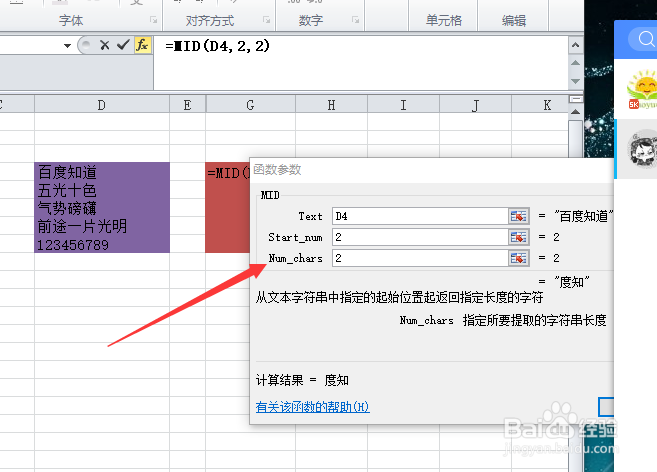This screenshot has width=657, height=472.
Task: Select column I header
Action: pos(403,105)
